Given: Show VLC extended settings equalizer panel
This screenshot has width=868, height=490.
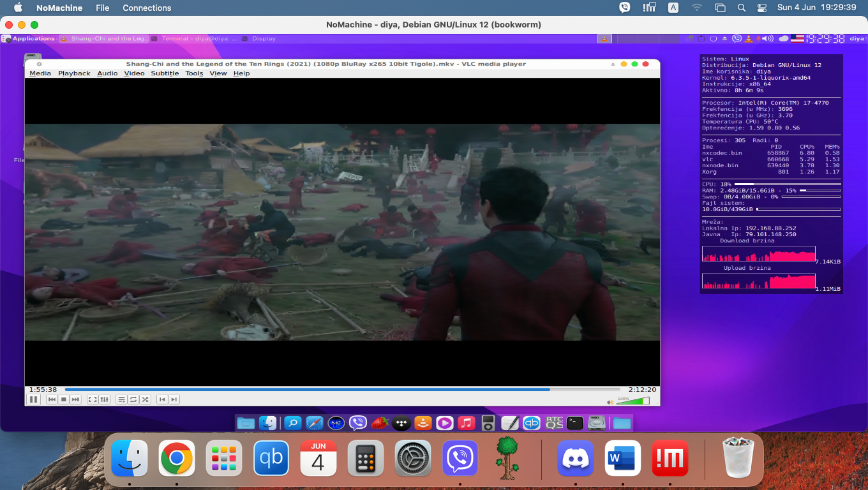Looking at the screenshot, I should (105, 399).
